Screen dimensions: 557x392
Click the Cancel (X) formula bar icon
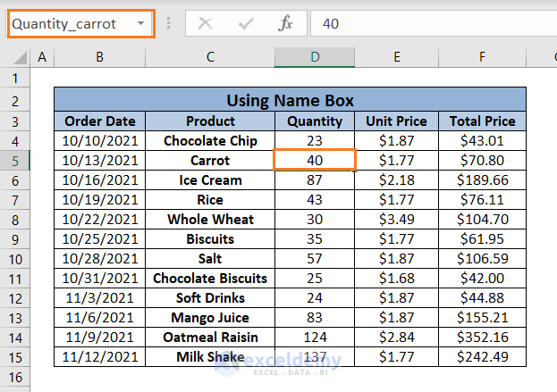[206, 24]
